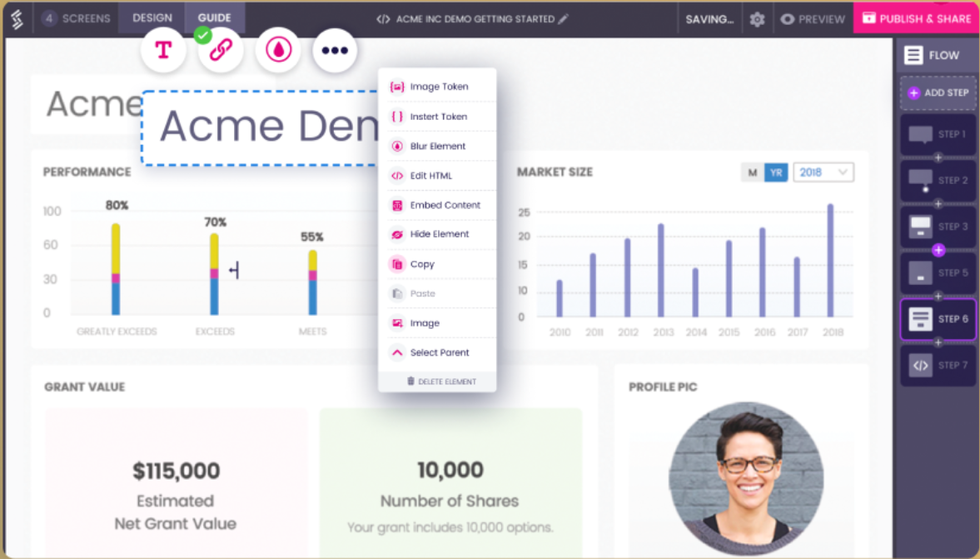Click the Storylane logo top left
Viewport: 980px width, 559px height.
(x=17, y=17)
